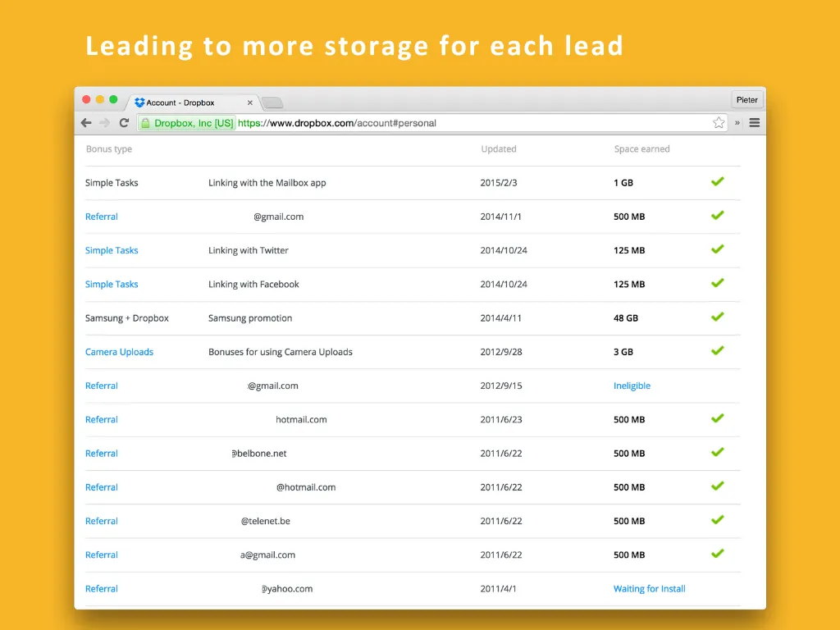Open the Chrome hamburger menu
Viewport: 840px width, 630px height.
754,123
